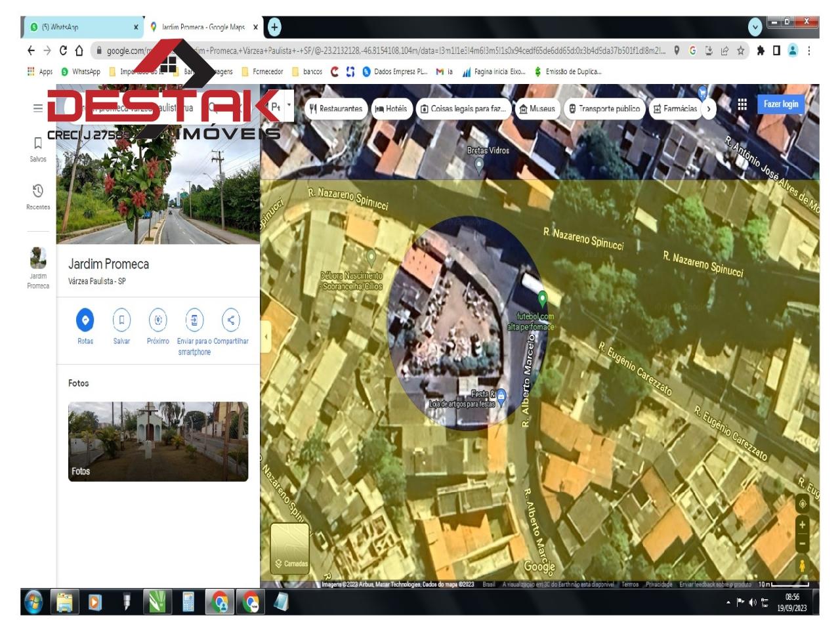Click the Próximo nearby icon
Screen dimensions: 840x630
coord(157,320)
